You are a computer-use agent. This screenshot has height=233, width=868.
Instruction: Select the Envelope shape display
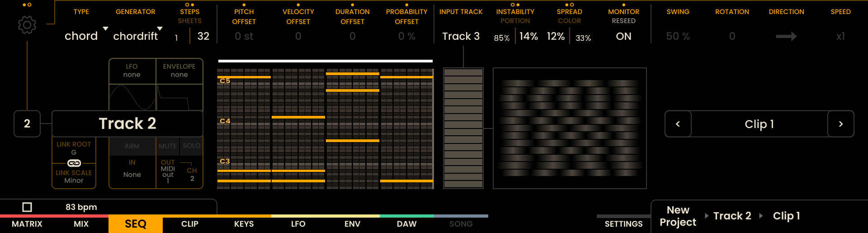click(x=179, y=97)
